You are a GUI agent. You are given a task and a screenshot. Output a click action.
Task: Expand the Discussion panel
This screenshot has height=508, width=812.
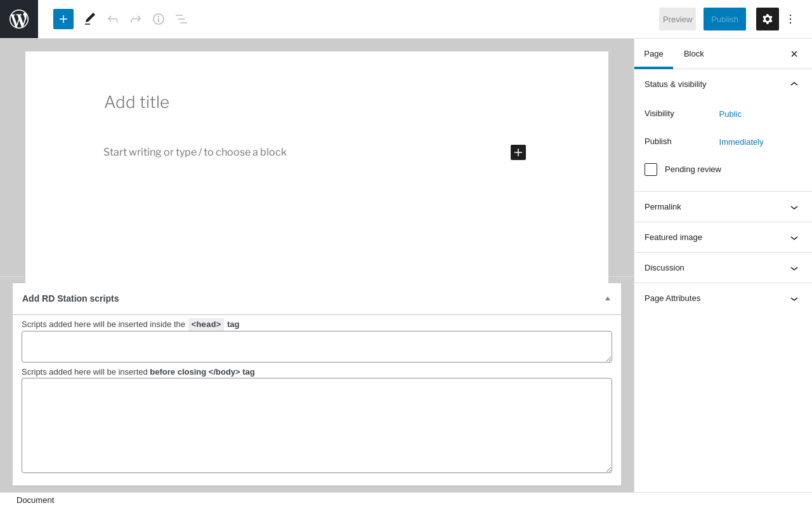723,268
